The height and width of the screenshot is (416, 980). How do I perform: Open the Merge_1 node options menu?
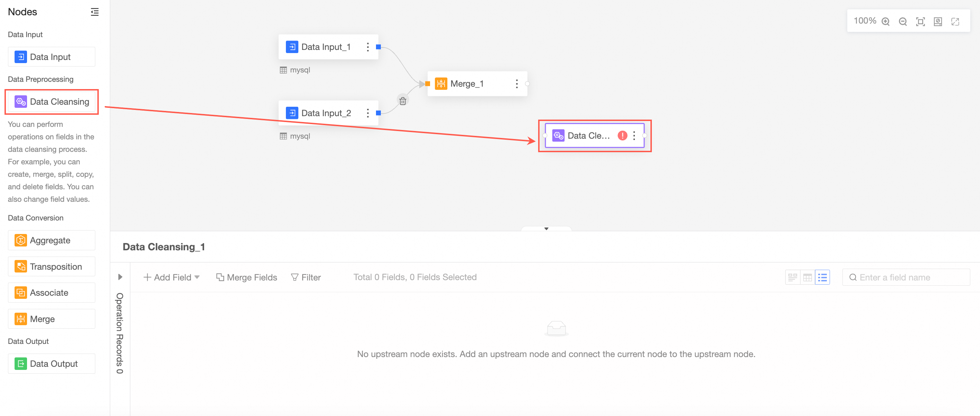click(x=517, y=84)
